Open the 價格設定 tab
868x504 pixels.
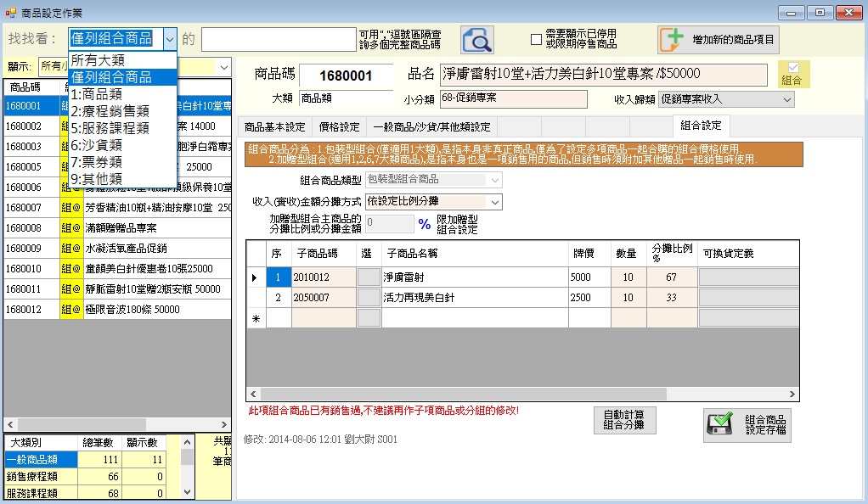[x=339, y=127]
